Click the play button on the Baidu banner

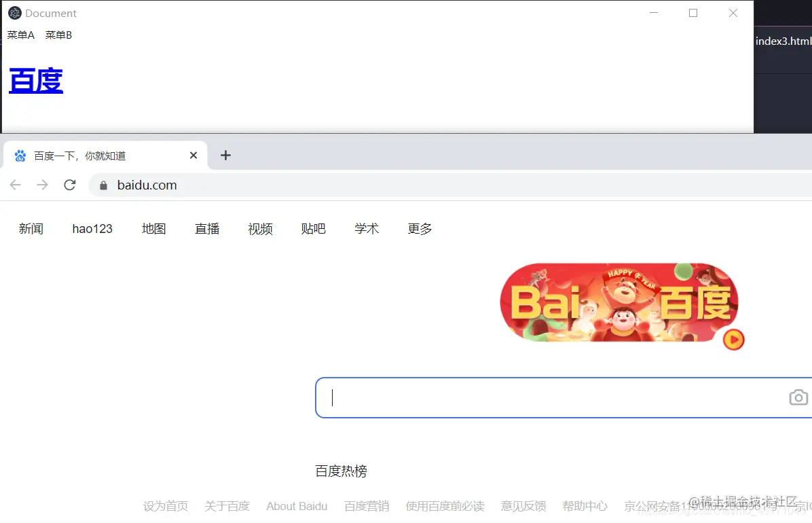[732, 341]
